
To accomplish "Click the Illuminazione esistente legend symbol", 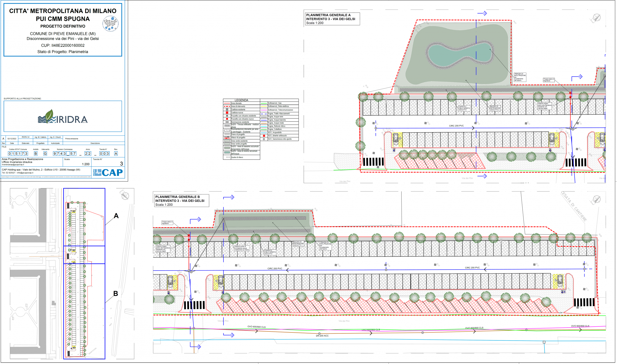I will click(x=227, y=122).
